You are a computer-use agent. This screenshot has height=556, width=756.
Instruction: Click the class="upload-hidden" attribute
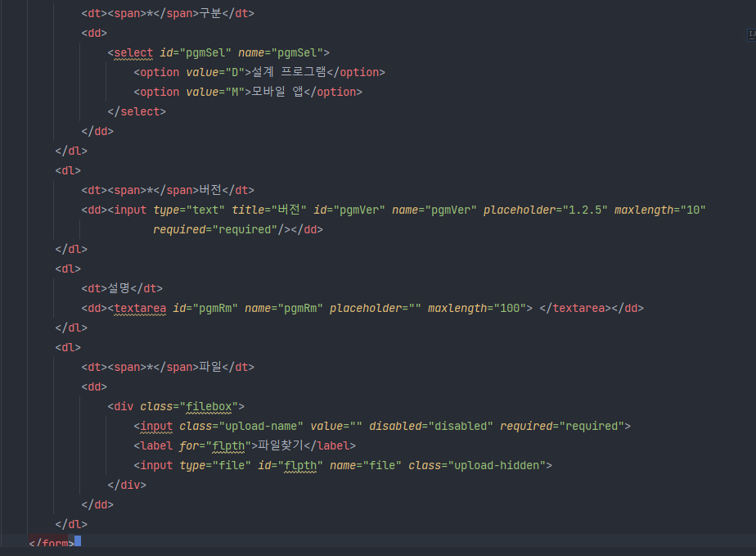(x=477, y=466)
